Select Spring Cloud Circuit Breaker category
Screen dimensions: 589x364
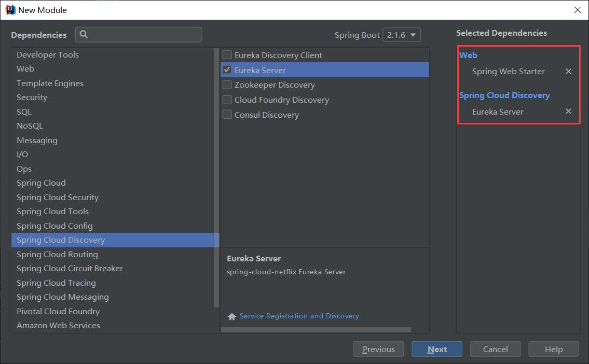pyautogui.click(x=113, y=269)
